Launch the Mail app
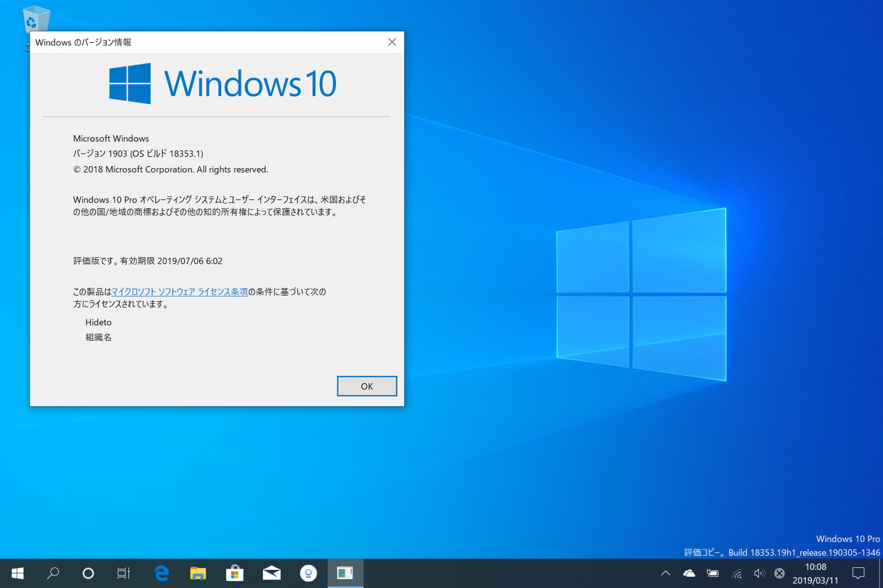Viewport: 883px width, 588px height. point(271,573)
